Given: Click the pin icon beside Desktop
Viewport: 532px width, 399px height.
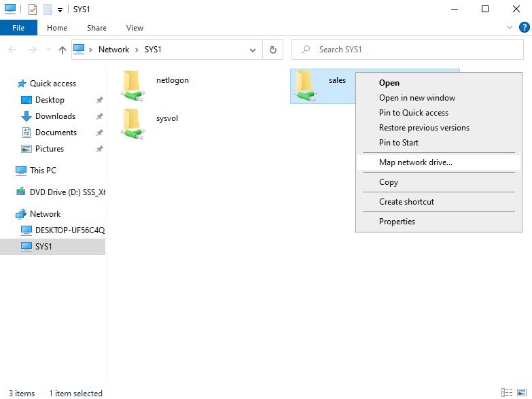Looking at the screenshot, I should (99, 100).
